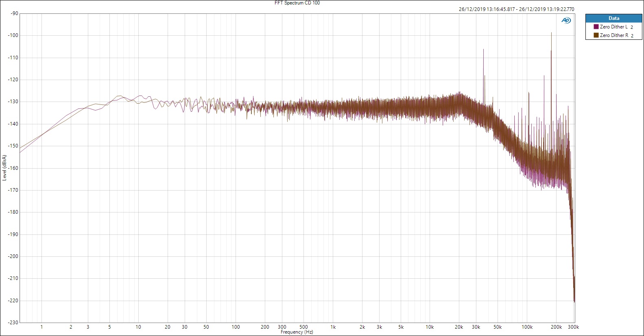
Task: Click the -220 tick on level axis
Action: click(x=13, y=301)
